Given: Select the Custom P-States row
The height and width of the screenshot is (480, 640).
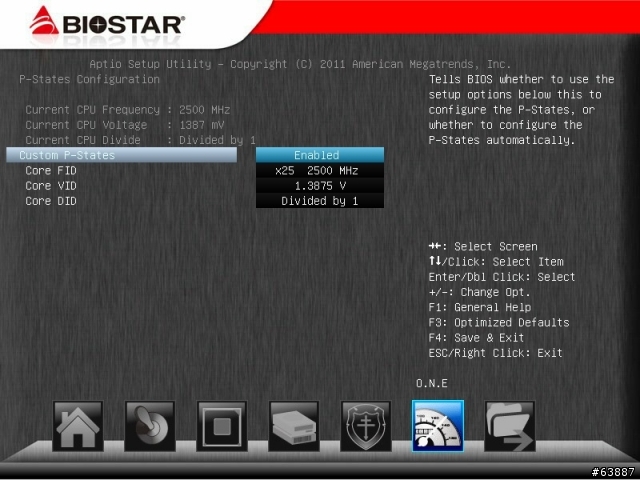Looking at the screenshot, I should (x=122, y=155).
